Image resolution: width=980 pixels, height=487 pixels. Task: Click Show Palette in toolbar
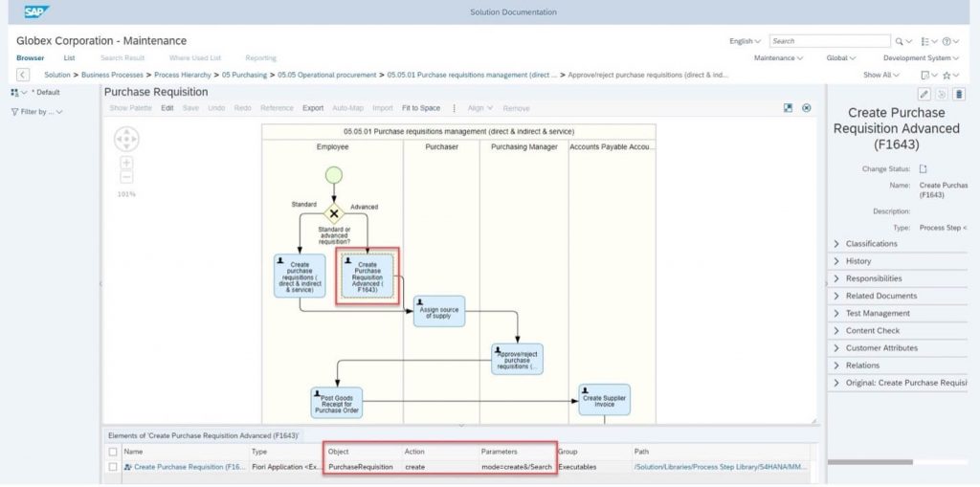coord(130,108)
